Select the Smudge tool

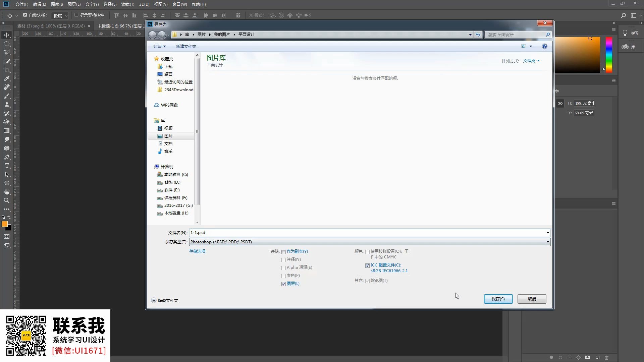7,139
